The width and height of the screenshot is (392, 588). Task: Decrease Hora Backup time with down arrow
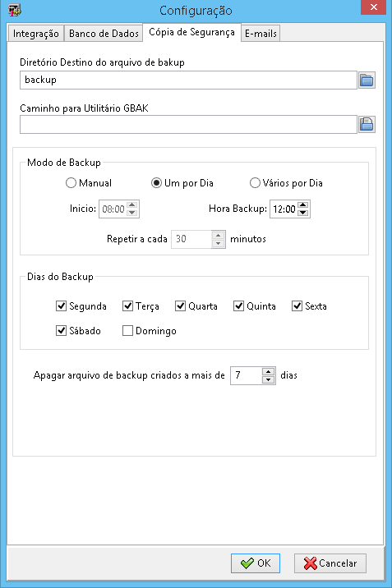pyautogui.click(x=303, y=213)
